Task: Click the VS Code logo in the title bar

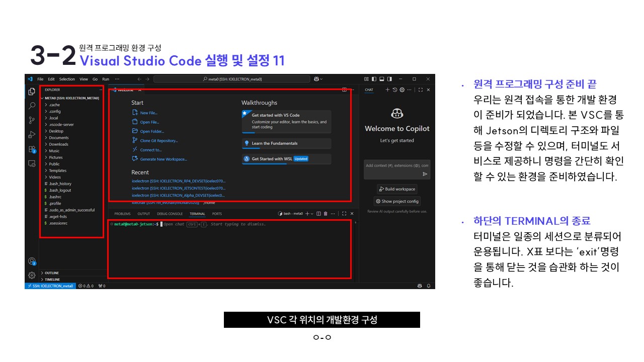Action: tap(30, 79)
